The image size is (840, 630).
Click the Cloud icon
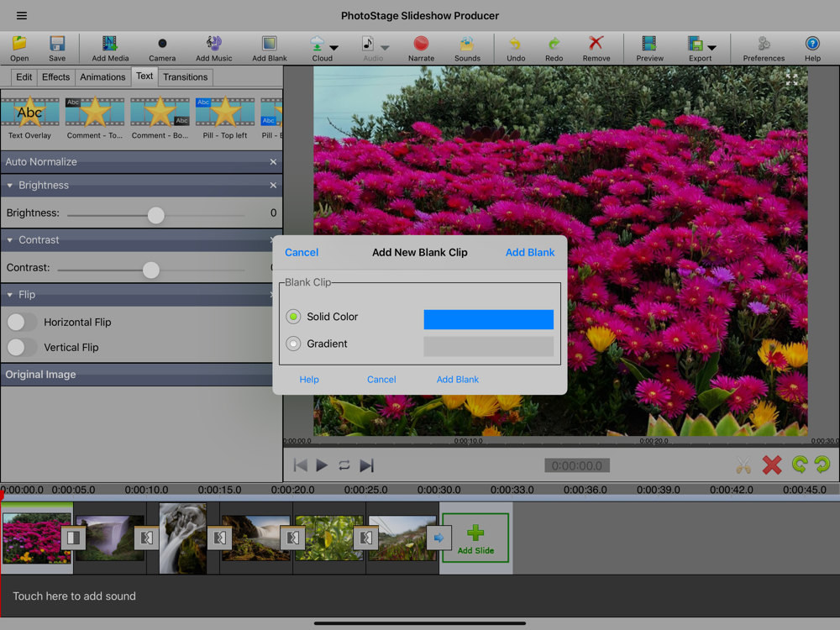[x=318, y=44]
